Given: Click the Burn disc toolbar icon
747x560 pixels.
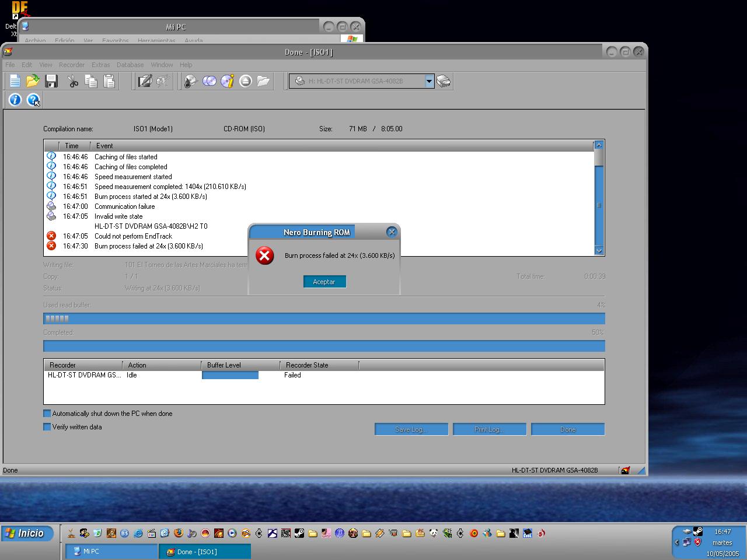Looking at the screenshot, I should [x=190, y=81].
